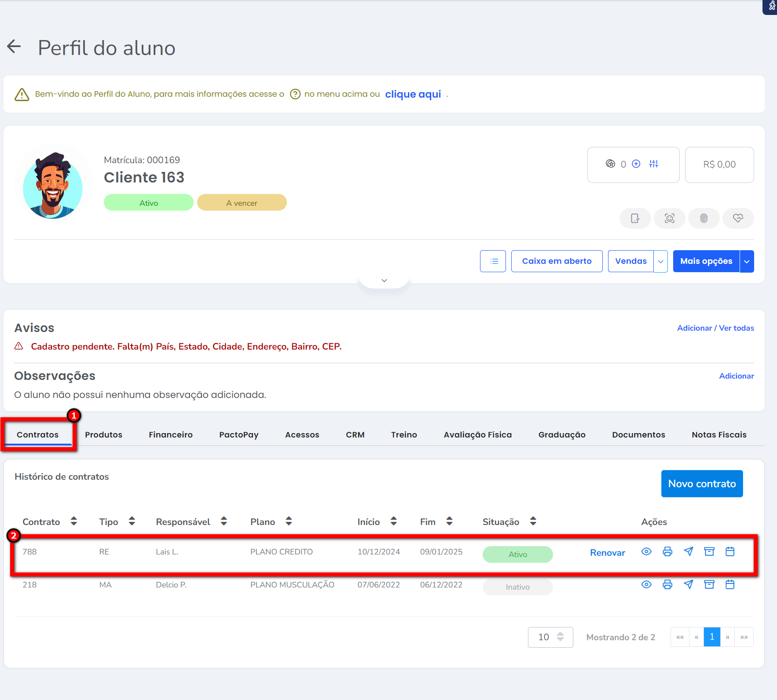The image size is (777, 700).
Task: Expand the Vendas dropdown arrow
Action: point(660,261)
